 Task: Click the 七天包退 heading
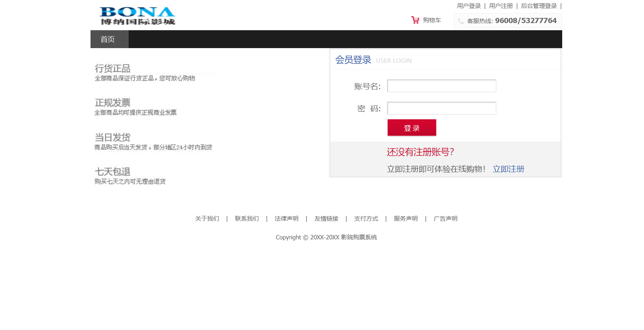click(112, 171)
